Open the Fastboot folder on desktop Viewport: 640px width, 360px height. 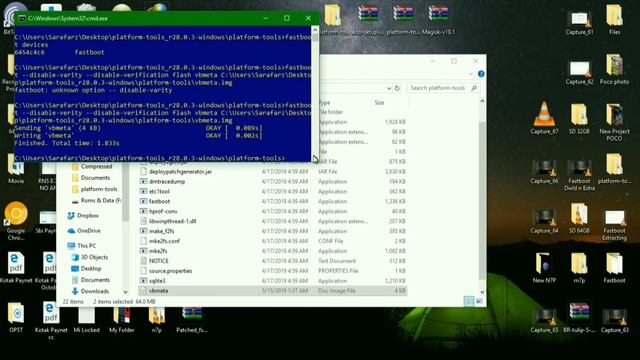click(614, 268)
